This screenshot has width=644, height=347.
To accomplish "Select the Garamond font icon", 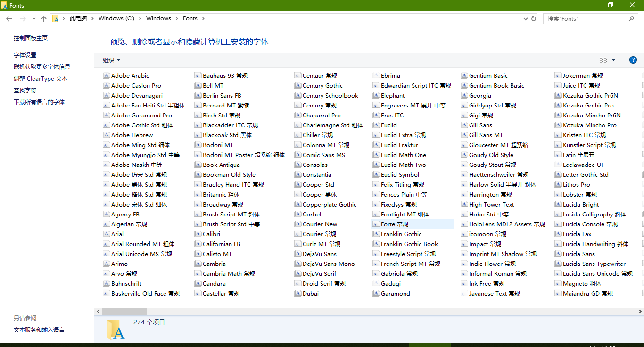I will (376, 293).
